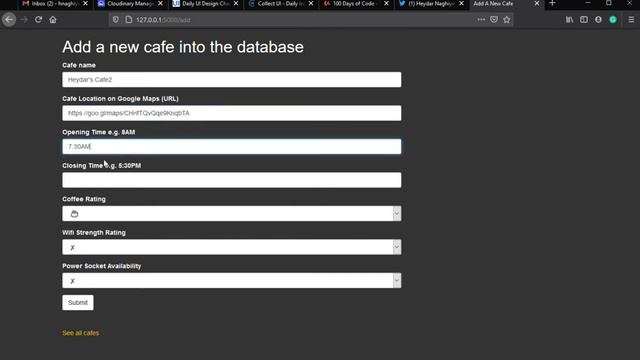Viewport: 640px width, 360px height.
Task: Click the Closing Time input field
Action: [231, 180]
